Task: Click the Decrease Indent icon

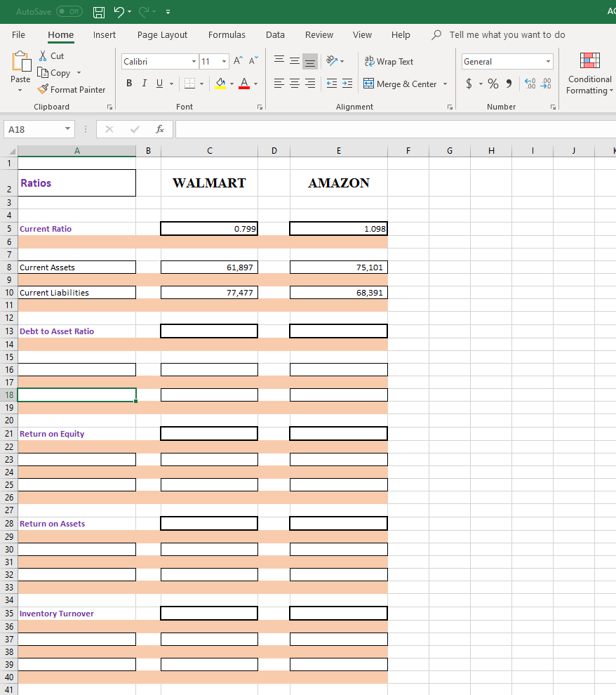Action: pos(332,84)
